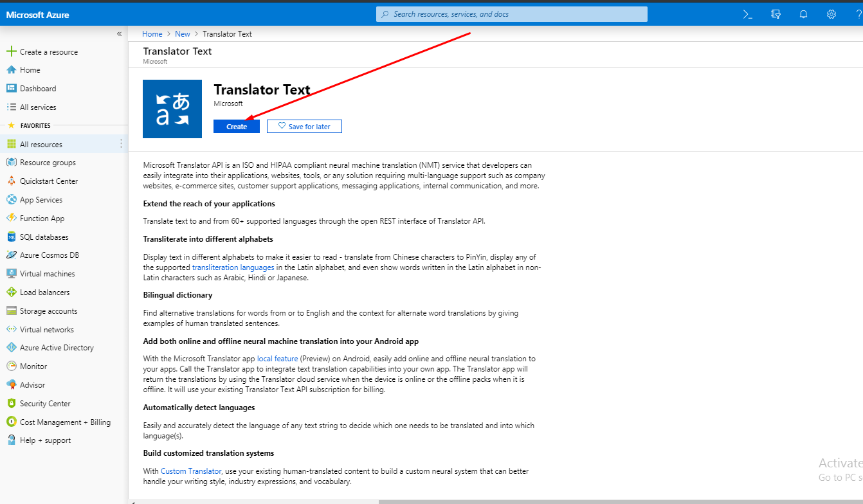The image size is (863, 504).
Task: Select All services in the sidebar
Action: point(38,107)
